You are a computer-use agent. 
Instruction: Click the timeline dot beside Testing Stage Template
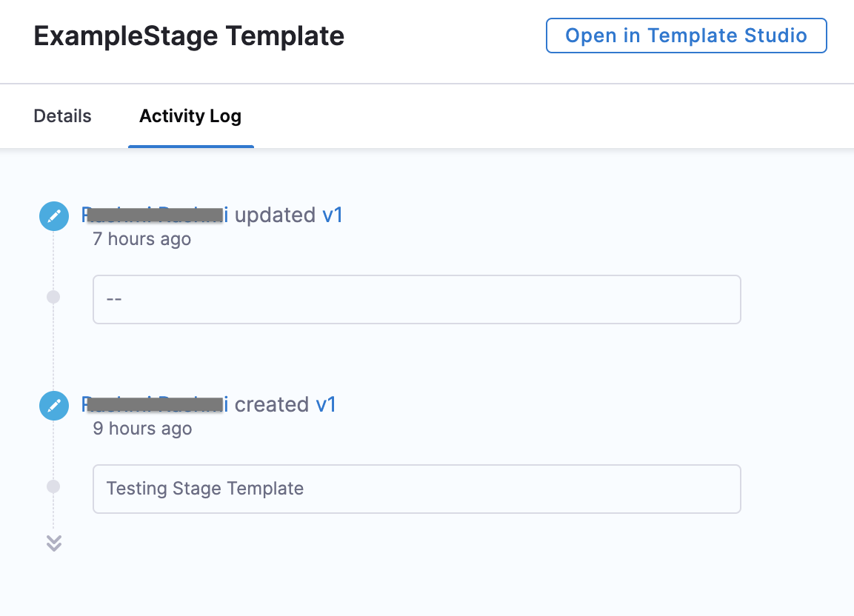coord(53,486)
